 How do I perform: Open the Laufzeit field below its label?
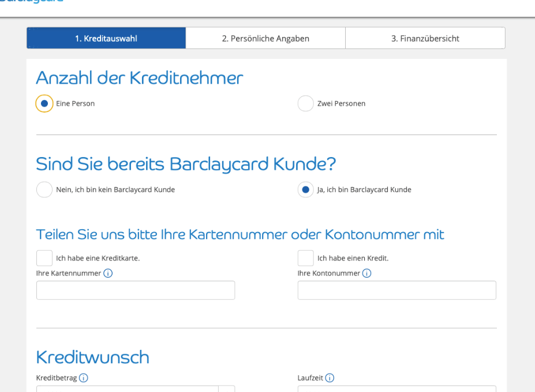click(x=396, y=389)
